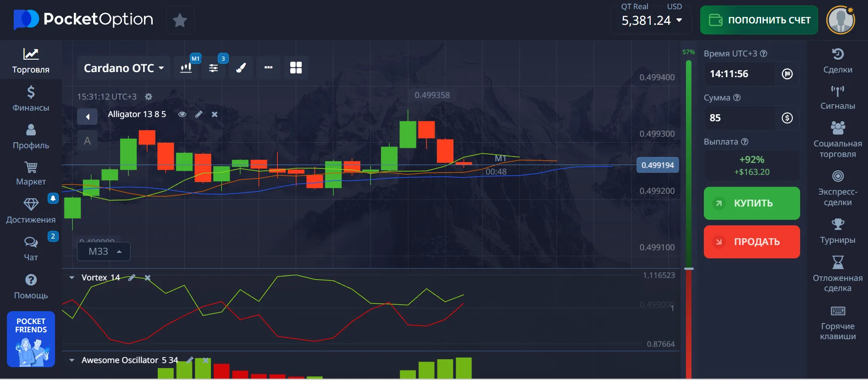
Task: Add asset to favorites with star icon
Action: coord(180,20)
